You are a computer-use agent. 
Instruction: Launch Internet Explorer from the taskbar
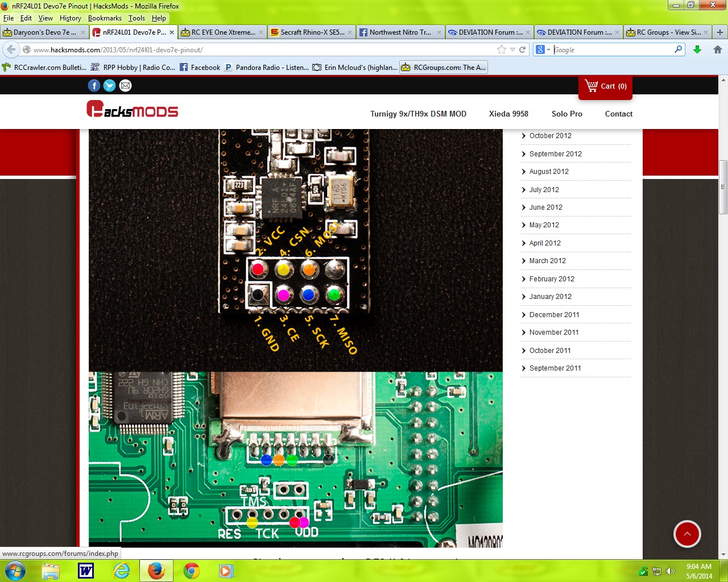(121, 571)
